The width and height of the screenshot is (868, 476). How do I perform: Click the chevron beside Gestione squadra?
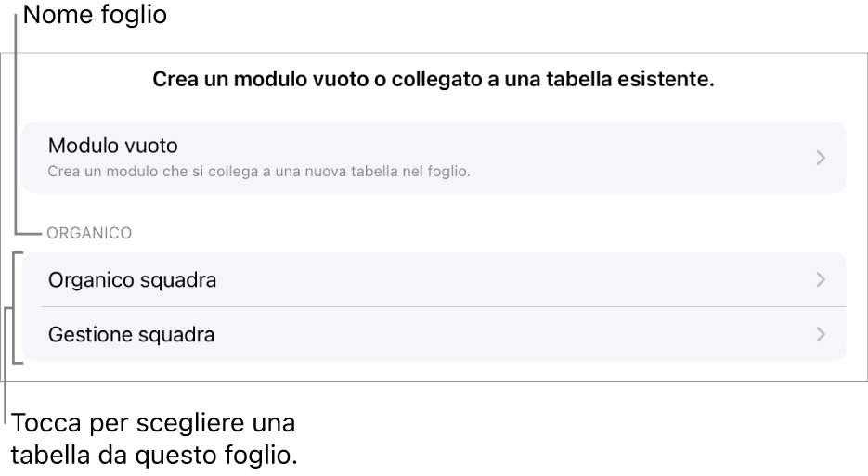point(820,334)
